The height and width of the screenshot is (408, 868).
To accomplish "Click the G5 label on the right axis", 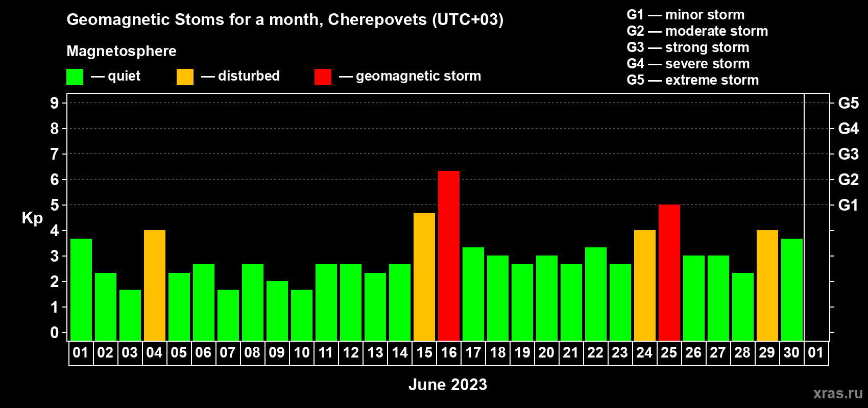I will click(x=849, y=103).
